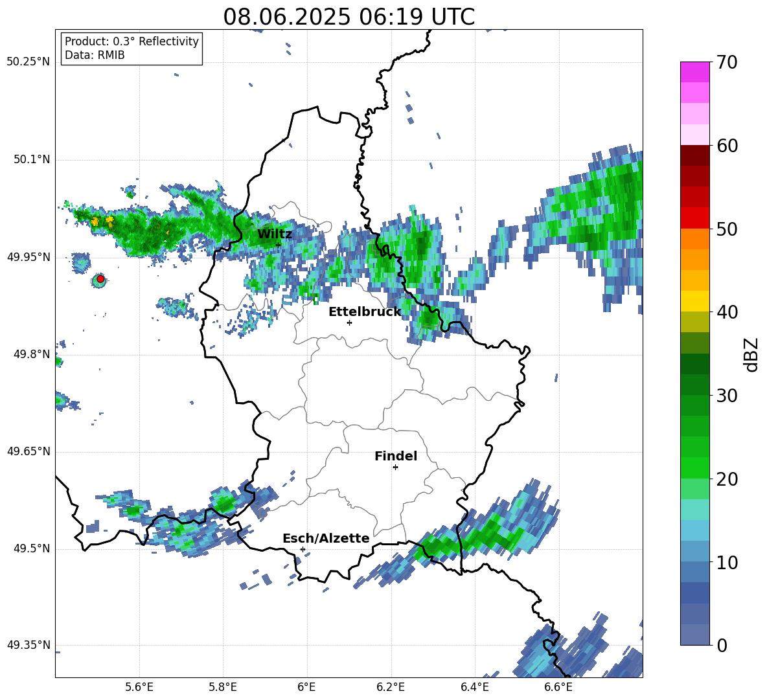Click the cross marker below Findel
This screenshot has width=767, height=700.
(x=395, y=468)
